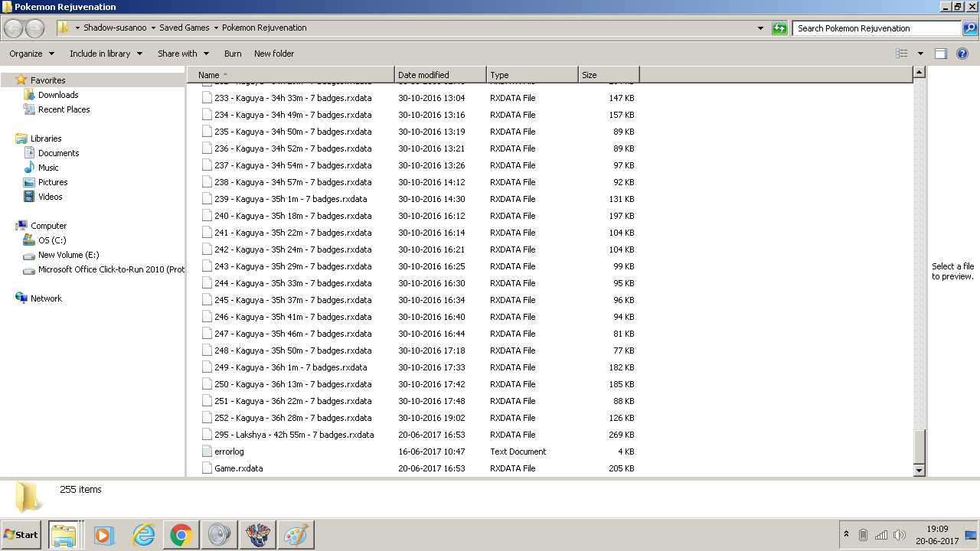Click the New folder button
The width and height of the screenshot is (980, 551).
coord(274,54)
